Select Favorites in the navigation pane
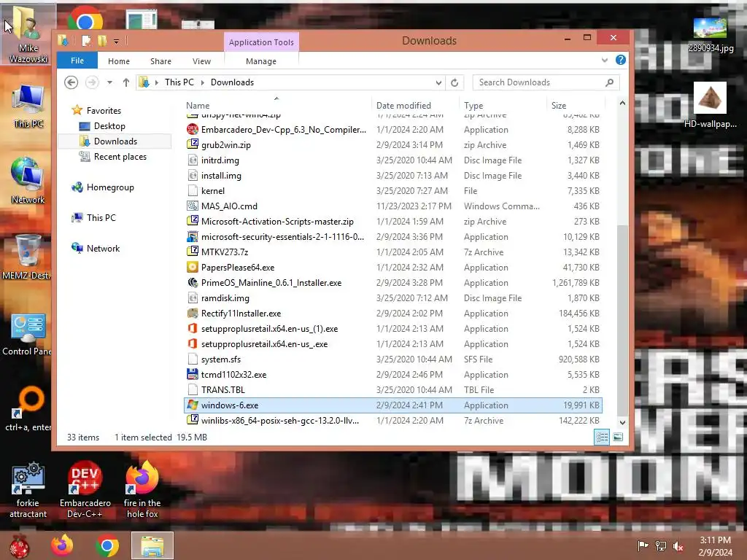 [x=104, y=111]
